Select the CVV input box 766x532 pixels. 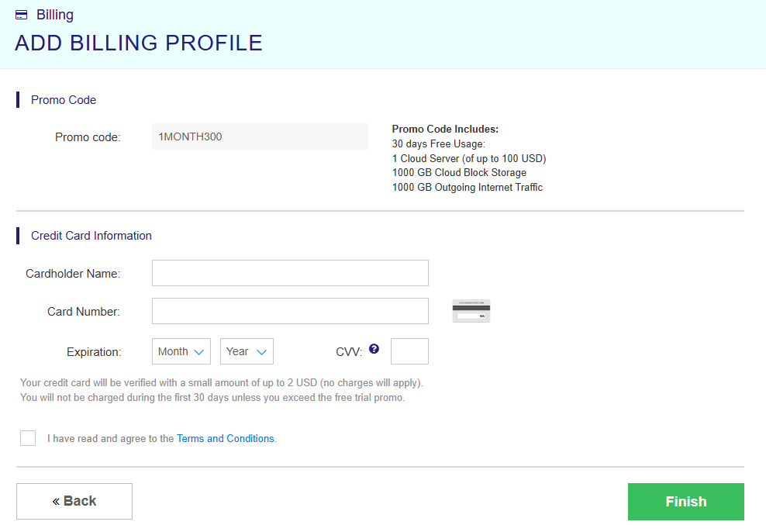pyautogui.click(x=409, y=351)
